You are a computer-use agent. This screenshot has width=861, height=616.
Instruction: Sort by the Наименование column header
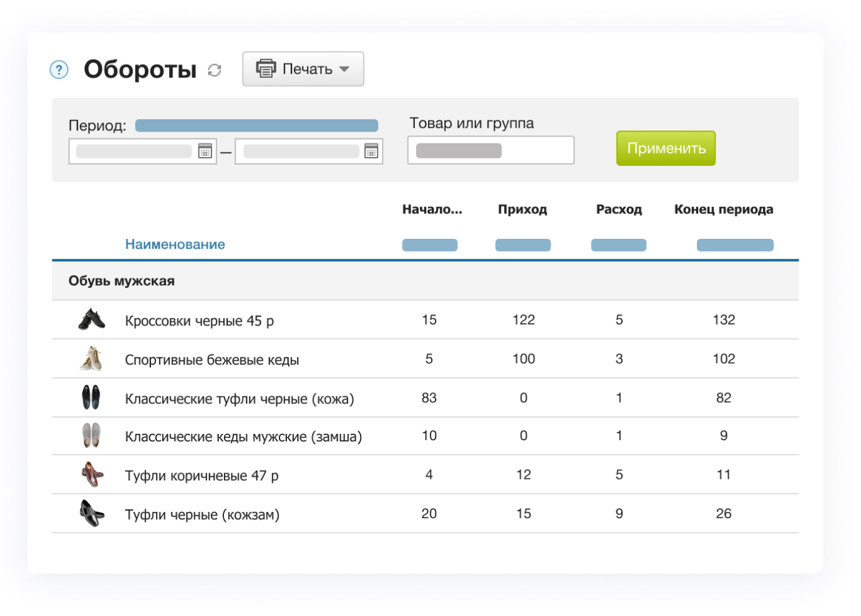click(175, 244)
